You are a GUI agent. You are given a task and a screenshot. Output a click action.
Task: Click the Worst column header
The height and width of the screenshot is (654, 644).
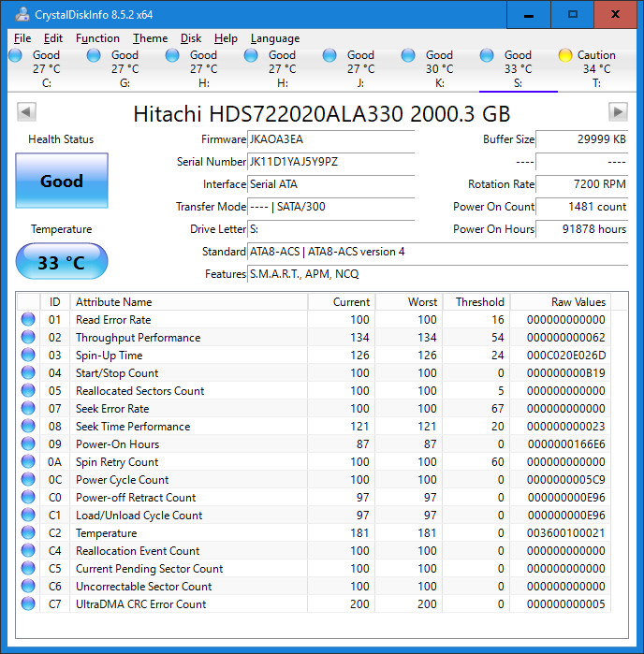(409, 301)
